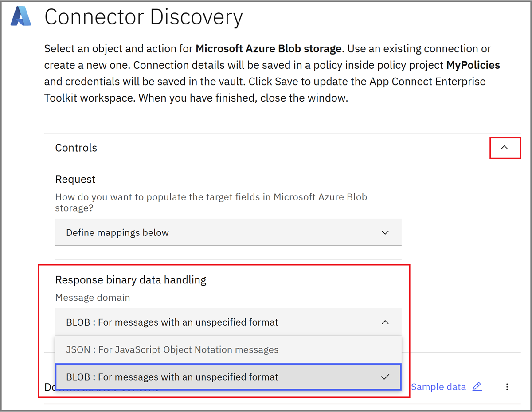Click the Azure logo icon

21,17
